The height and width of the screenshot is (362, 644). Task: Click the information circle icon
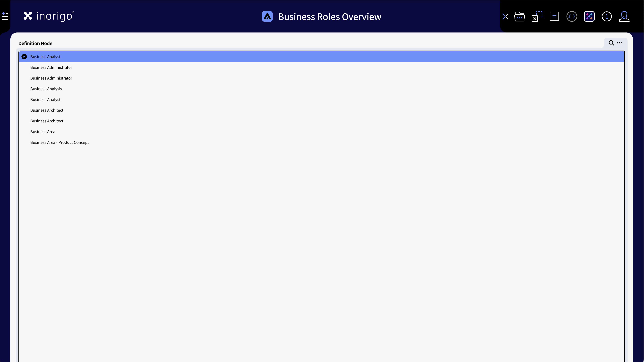click(x=607, y=17)
